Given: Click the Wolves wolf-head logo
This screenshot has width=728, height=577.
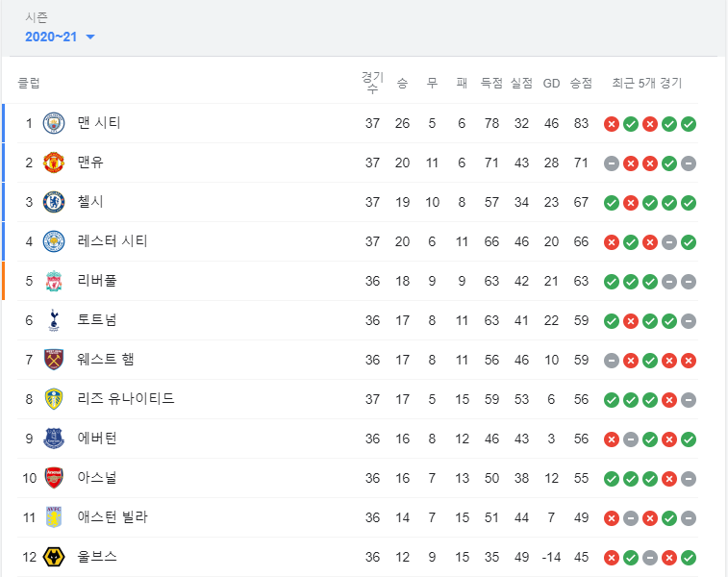Looking at the screenshot, I should coord(54,557).
